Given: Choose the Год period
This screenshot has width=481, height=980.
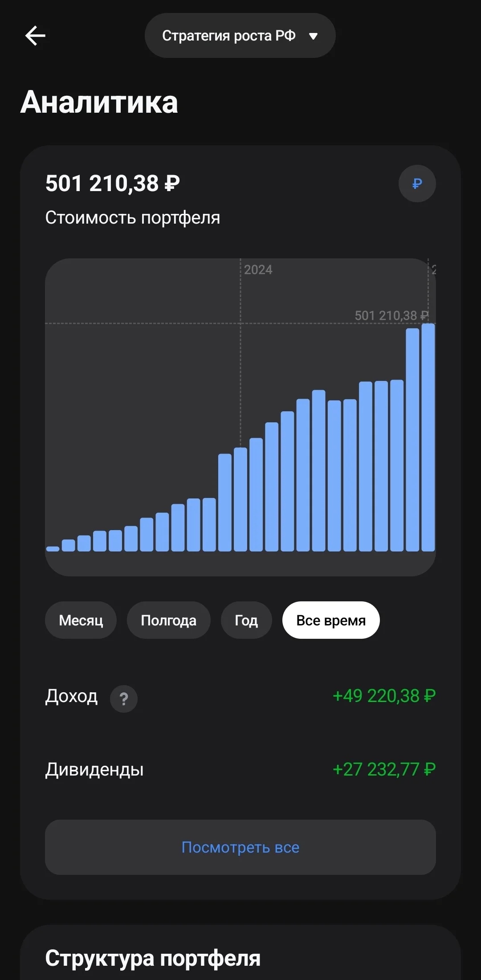Looking at the screenshot, I should 246,620.
